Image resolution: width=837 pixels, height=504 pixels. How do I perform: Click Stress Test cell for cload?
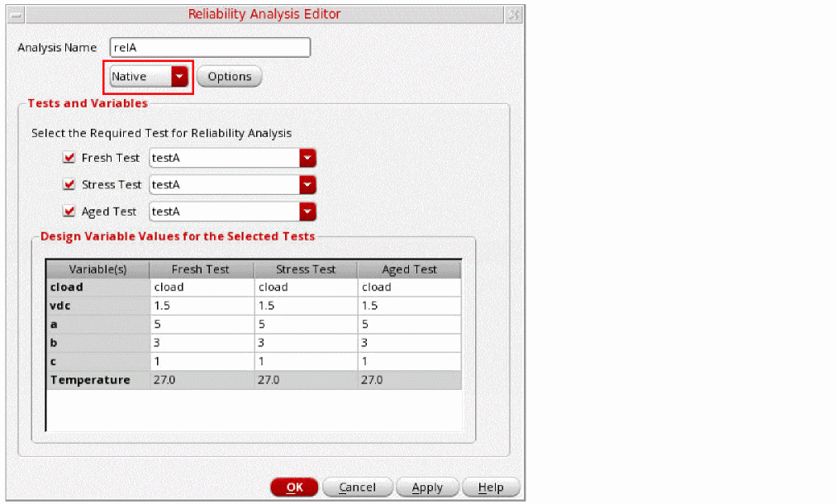point(306,288)
